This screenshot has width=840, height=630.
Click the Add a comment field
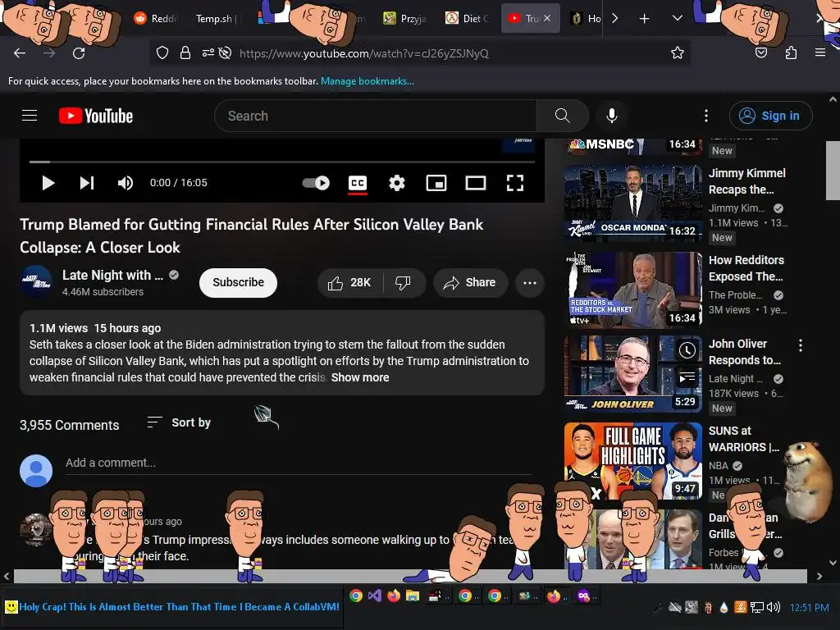pos(298,463)
